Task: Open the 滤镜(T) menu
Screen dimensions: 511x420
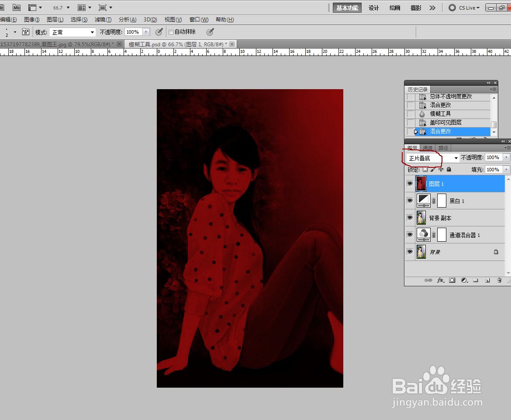Action: 103,20
